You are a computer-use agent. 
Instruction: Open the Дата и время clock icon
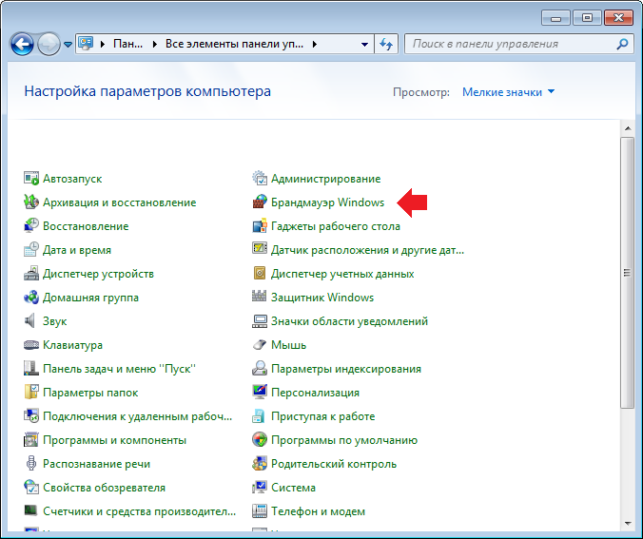(x=31, y=250)
